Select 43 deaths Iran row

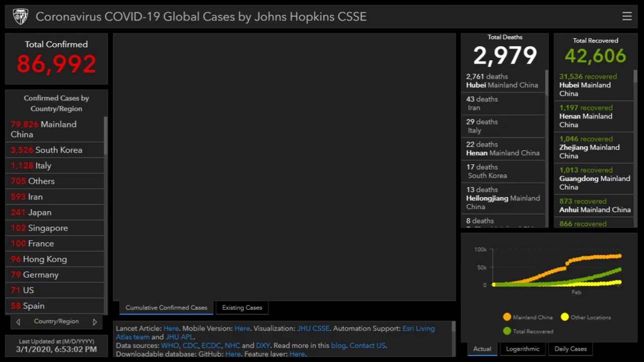[x=503, y=104]
